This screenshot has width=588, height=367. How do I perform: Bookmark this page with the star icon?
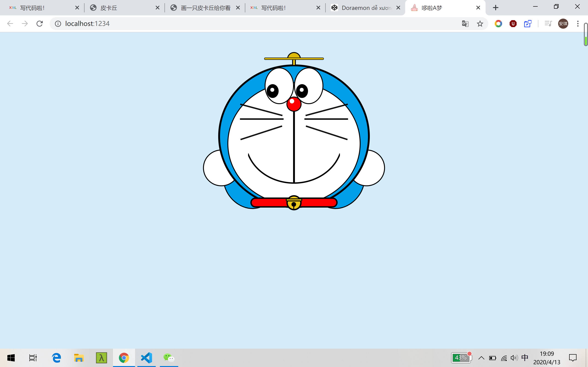tap(480, 24)
